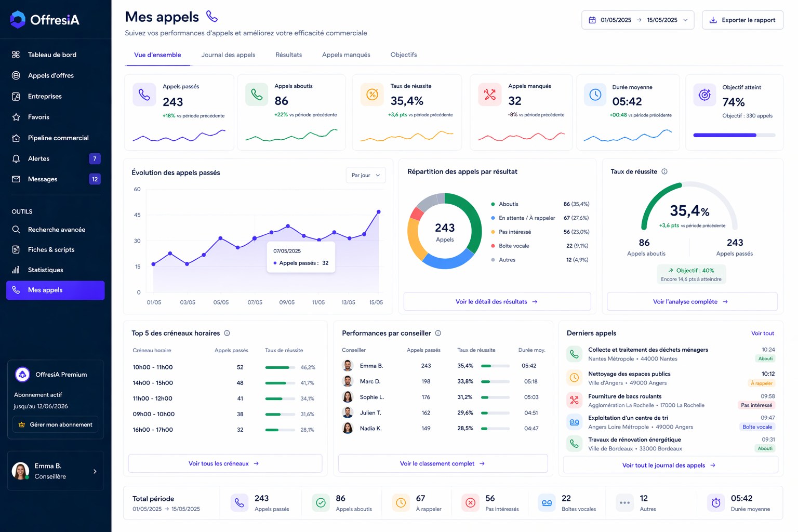
Task: Click the Objectif atteint target icon
Action: click(704, 95)
